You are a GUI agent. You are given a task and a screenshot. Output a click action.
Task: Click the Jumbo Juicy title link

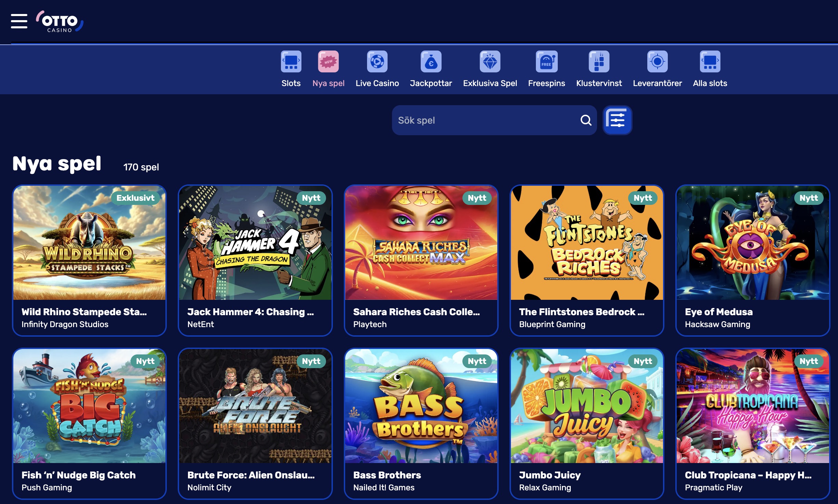tap(550, 475)
